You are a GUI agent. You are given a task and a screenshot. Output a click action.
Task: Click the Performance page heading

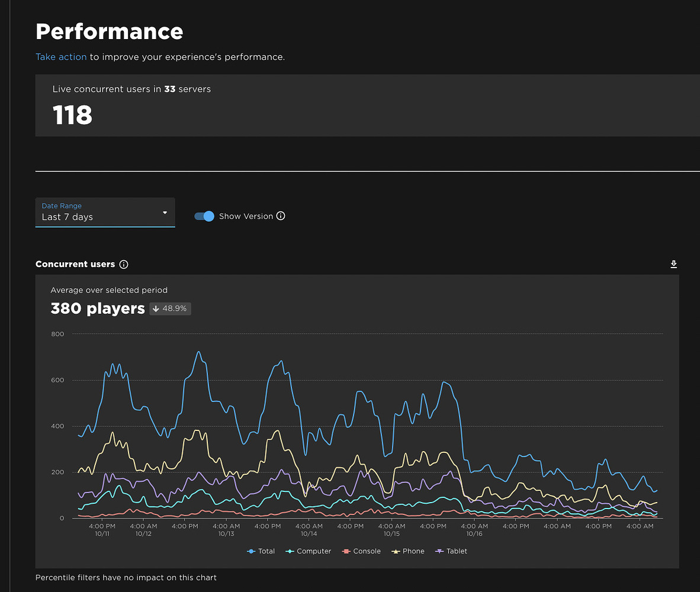point(109,31)
